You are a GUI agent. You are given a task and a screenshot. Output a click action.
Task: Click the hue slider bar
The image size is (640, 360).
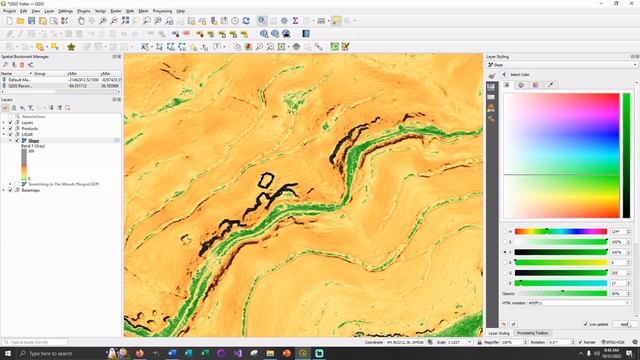[561, 231]
